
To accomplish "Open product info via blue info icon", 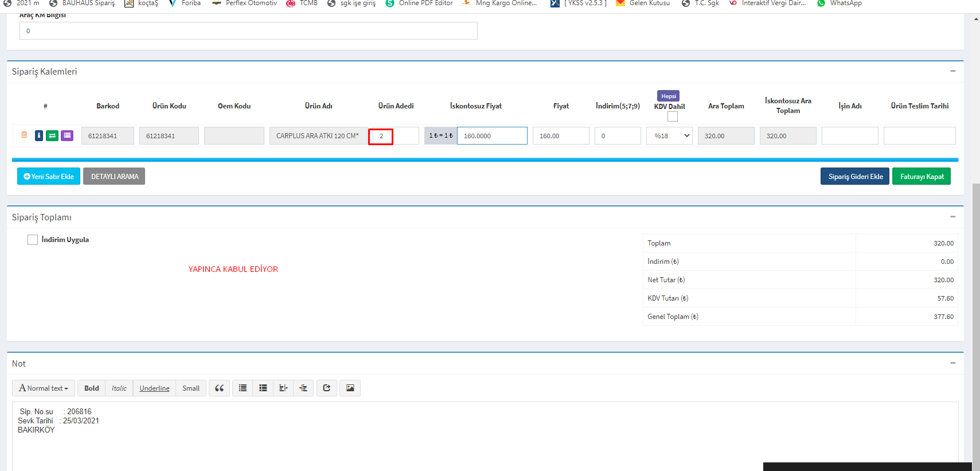I will pos(39,136).
